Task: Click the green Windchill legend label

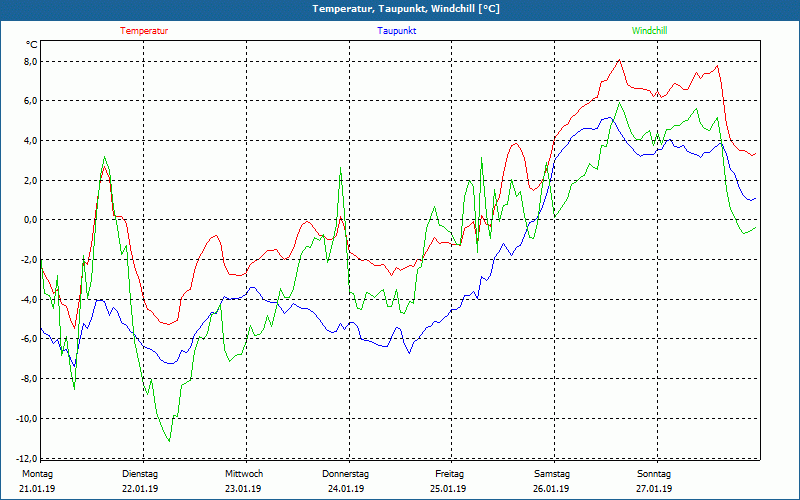Action: point(650,31)
